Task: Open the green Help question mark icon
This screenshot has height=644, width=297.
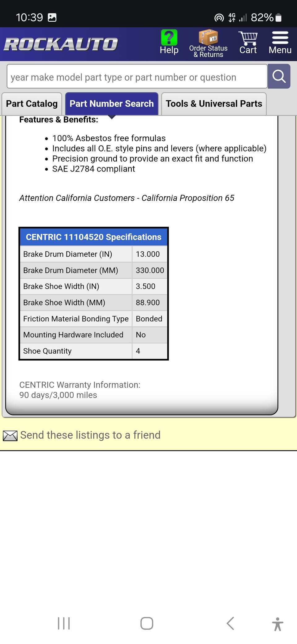Action: [169, 38]
